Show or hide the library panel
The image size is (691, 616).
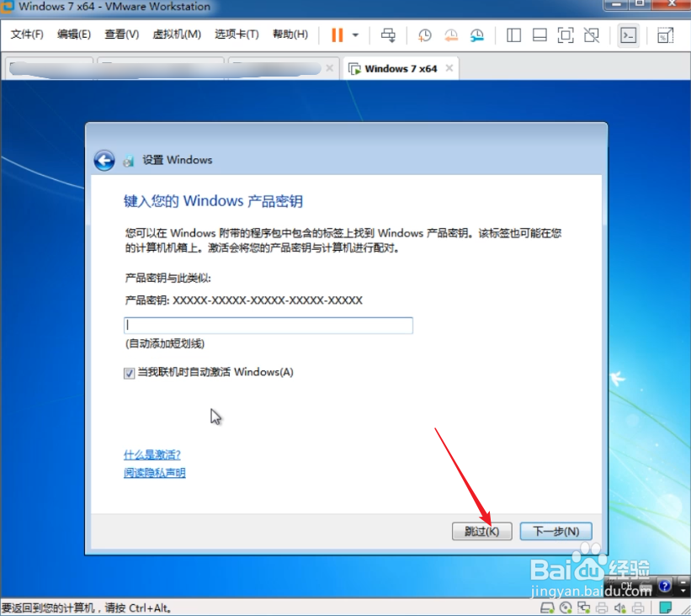tap(513, 35)
